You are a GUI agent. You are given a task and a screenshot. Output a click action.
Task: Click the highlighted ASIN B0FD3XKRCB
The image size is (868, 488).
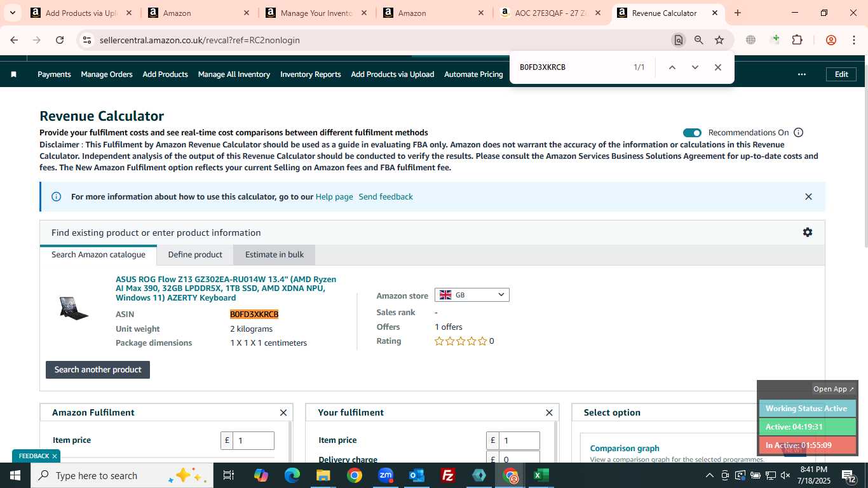click(x=254, y=315)
